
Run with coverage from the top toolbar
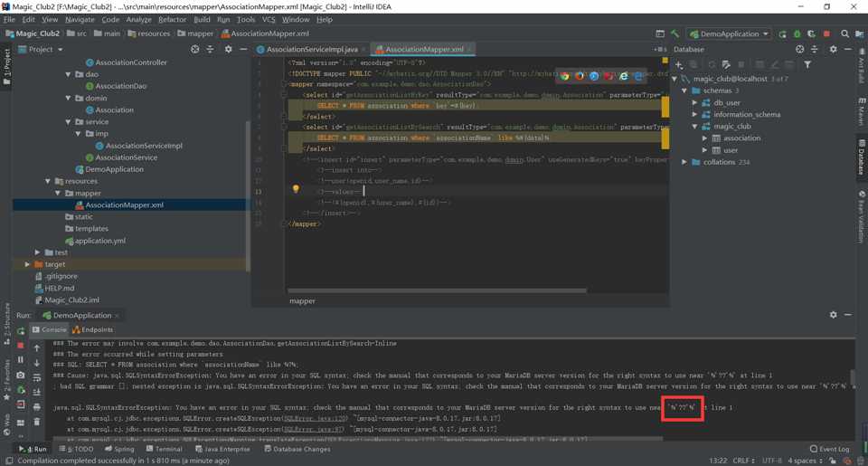[812, 33]
